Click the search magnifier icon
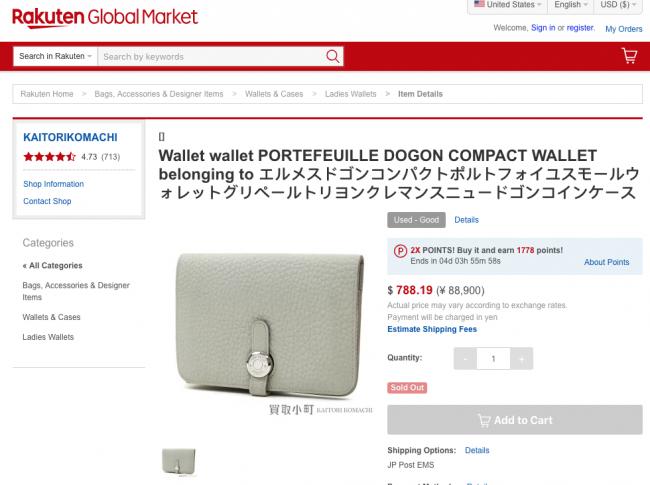650x485 pixels. point(332,56)
